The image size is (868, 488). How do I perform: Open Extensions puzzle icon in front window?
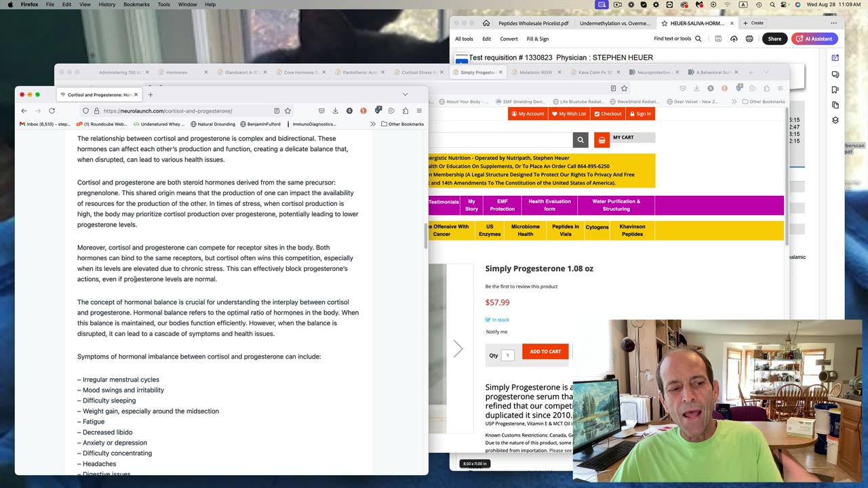pyautogui.click(x=406, y=110)
